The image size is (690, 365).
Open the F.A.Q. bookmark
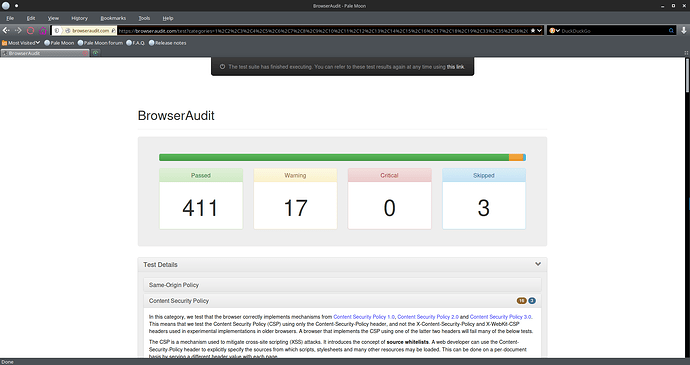click(135, 43)
